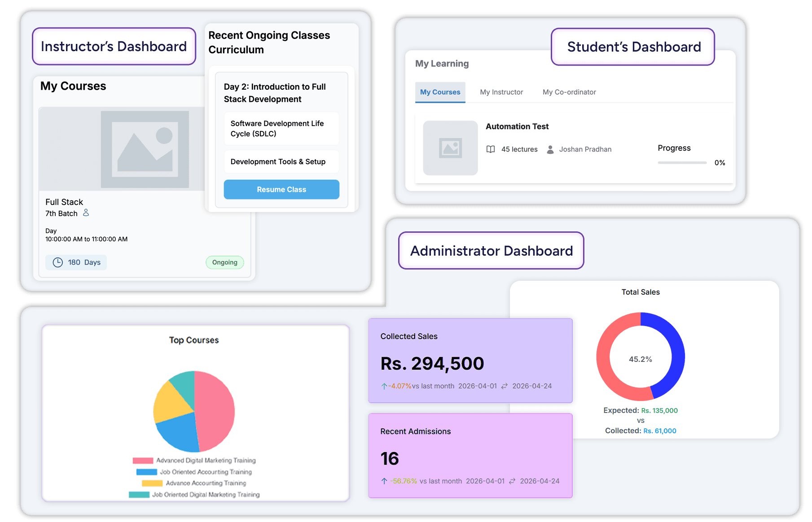This screenshot has width=812, height=522.
Task: Click the blue Job Oriented Accounting legend swatch
Action: (x=146, y=472)
